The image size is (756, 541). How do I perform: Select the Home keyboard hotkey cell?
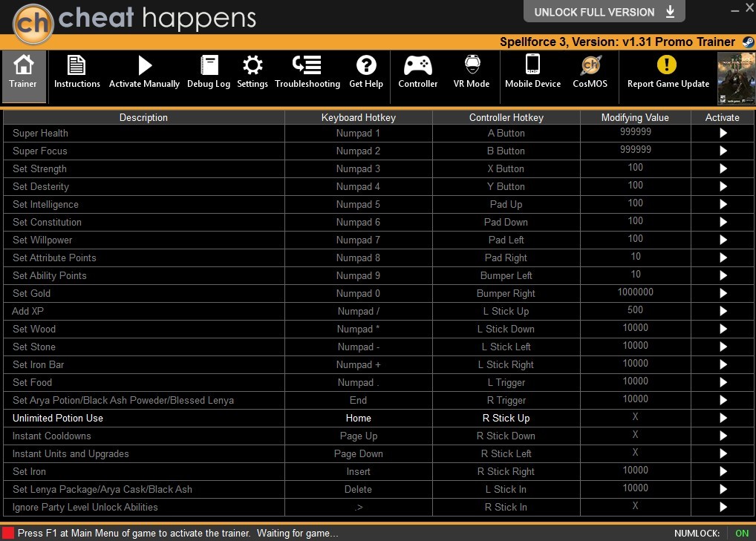tap(358, 418)
